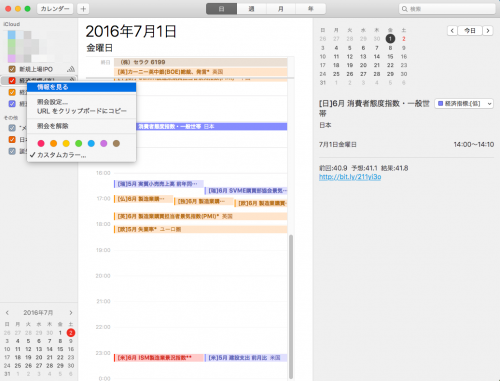Screen dimensions: 500x381
Task: Pick the green color swatch
Action: click(79, 143)
